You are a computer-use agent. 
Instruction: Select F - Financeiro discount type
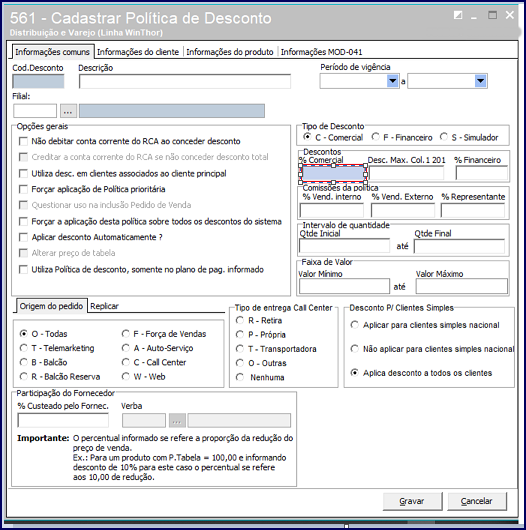pyautogui.click(x=376, y=137)
